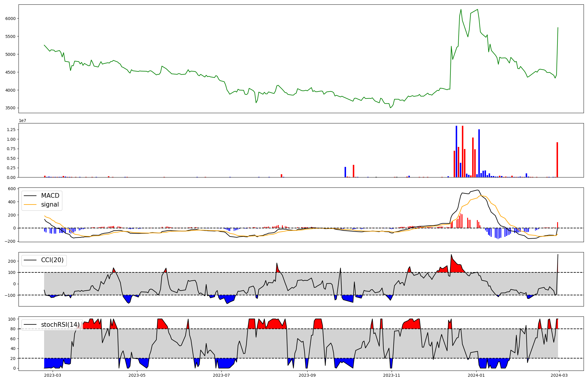Click the 200 CCI axis tick label

point(12,261)
